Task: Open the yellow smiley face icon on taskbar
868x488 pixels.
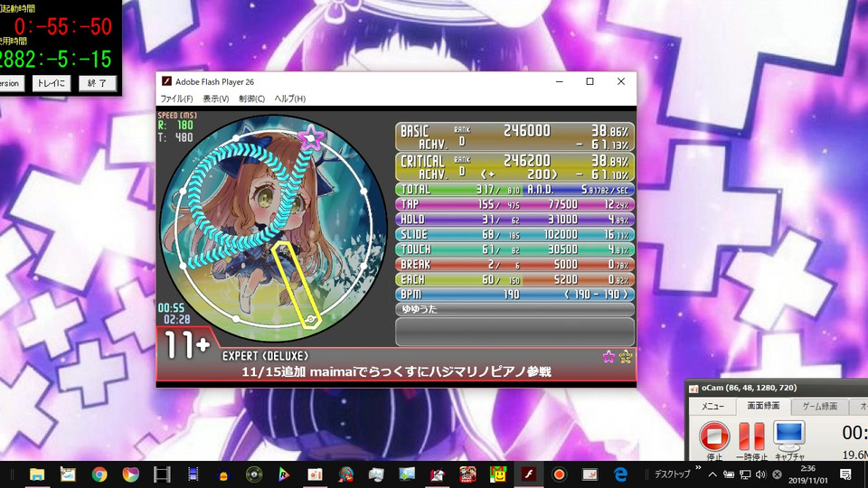Action: tap(498, 474)
